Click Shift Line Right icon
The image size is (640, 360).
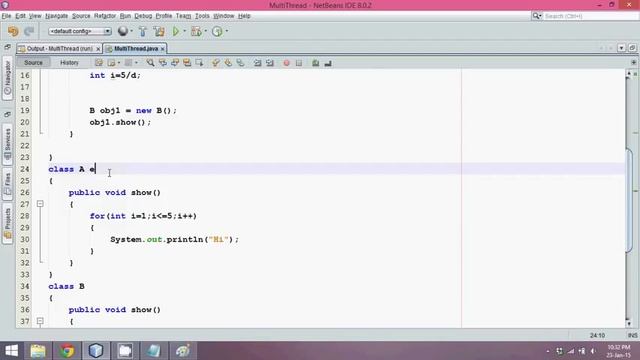[x=269, y=63]
